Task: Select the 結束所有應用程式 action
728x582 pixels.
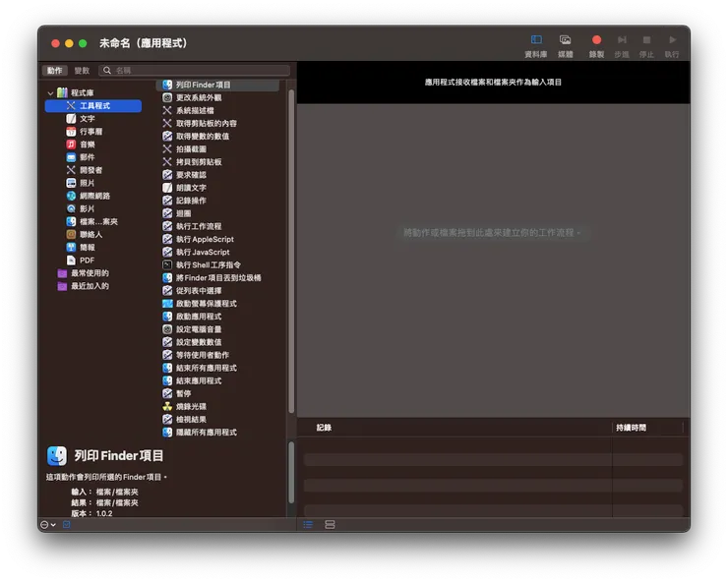Action: (200, 368)
